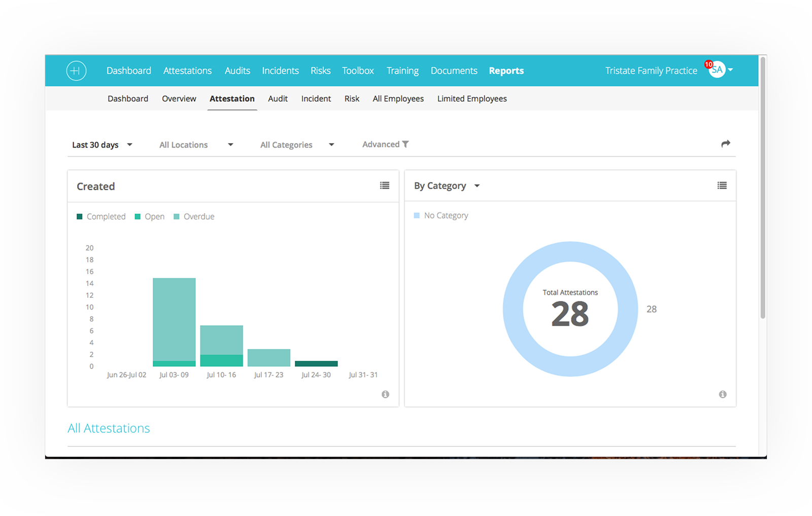Click the Jul 17-23 bar

click(268, 357)
